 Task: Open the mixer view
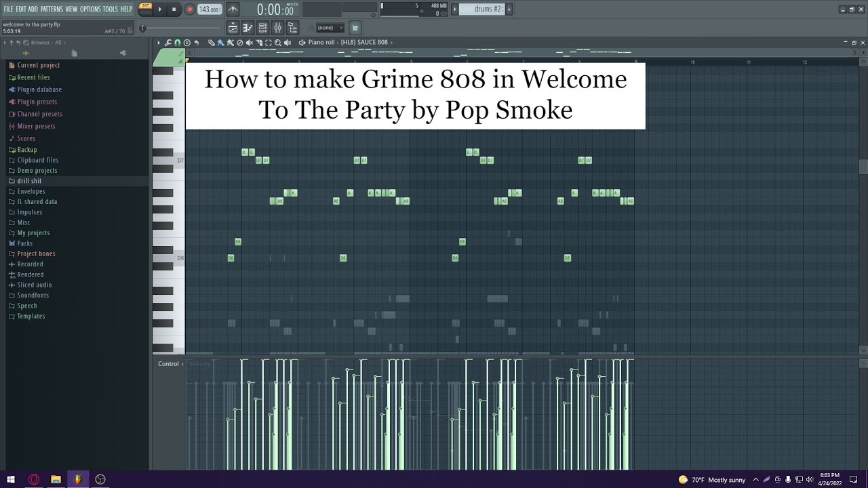point(277,28)
